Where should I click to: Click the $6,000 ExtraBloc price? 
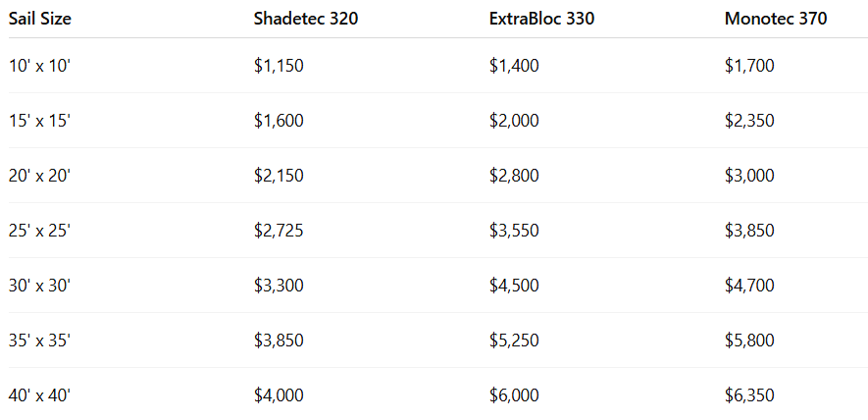(514, 395)
